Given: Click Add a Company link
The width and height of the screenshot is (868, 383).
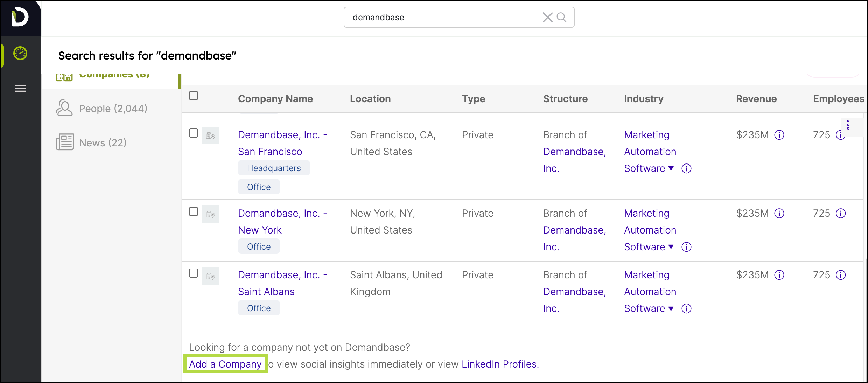Looking at the screenshot, I should (x=225, y=364).
